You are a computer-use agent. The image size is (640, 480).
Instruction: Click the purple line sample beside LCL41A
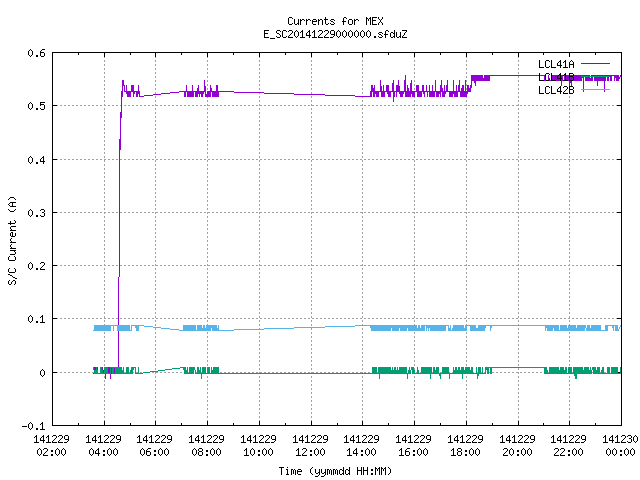pos(595,64)
